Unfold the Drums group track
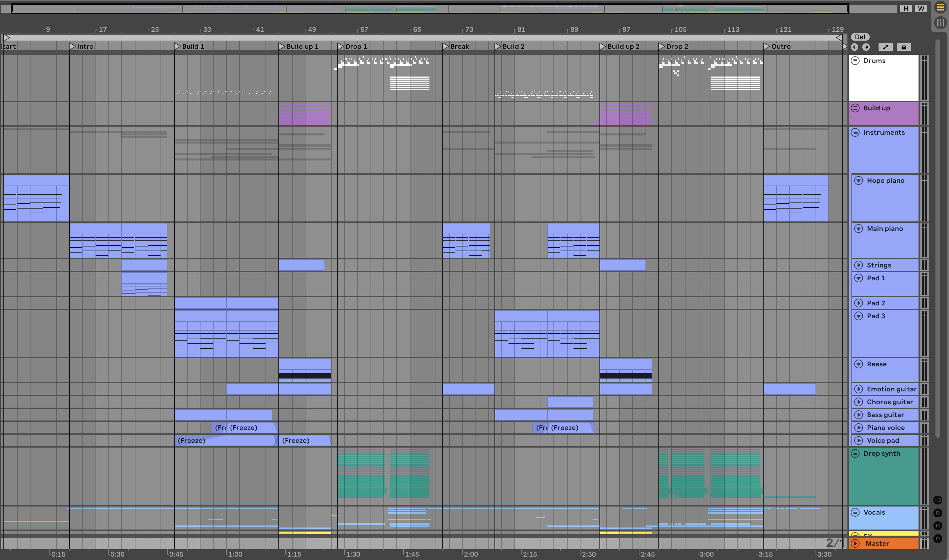The width and height of the screenshot is (949, 560). click(856, 61)
